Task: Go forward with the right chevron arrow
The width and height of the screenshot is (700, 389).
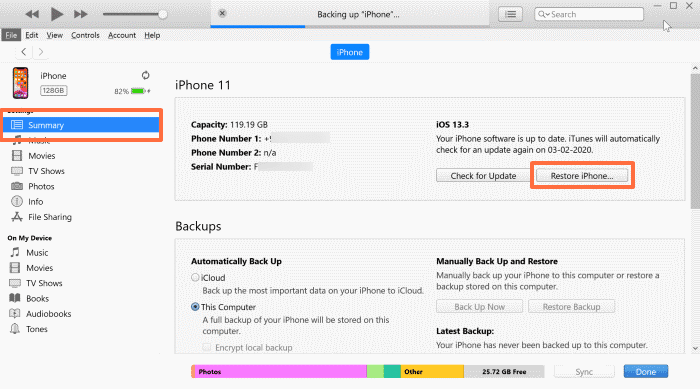Action: [41, 52]
